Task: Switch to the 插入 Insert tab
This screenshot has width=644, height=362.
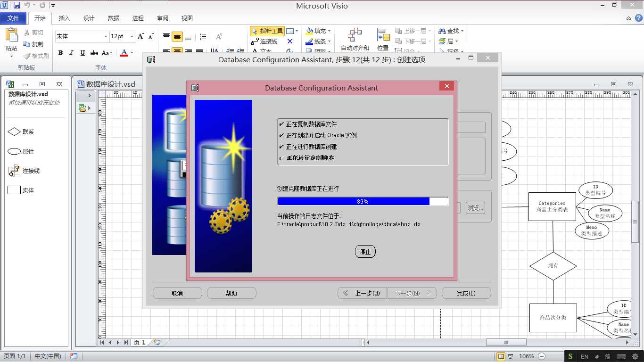Action: click(x=64, y=18)
